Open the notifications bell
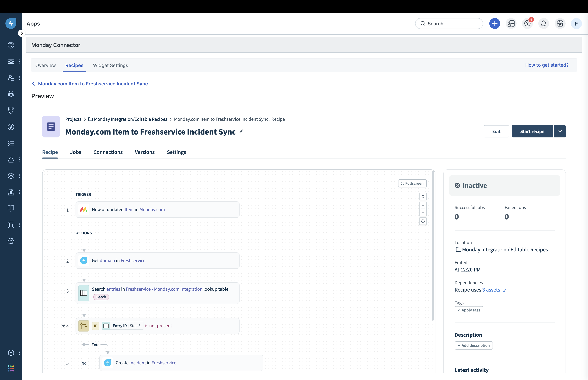 pyautogui.click(x=544, y=24)
